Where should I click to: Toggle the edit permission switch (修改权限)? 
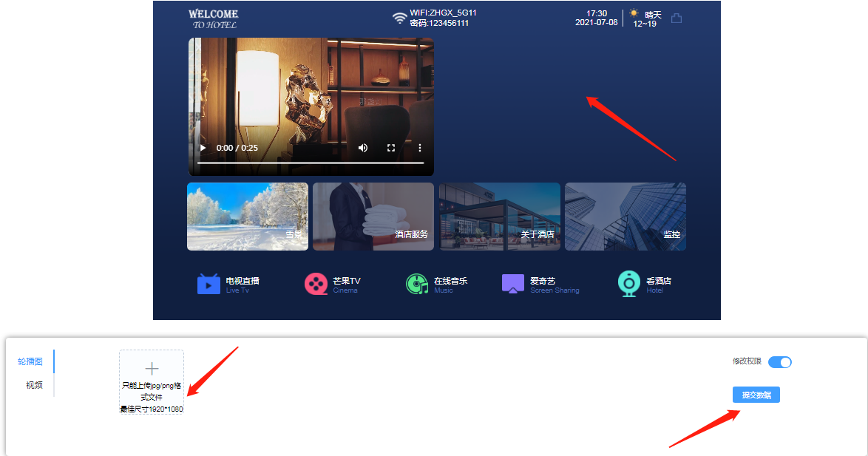[x=779, y=362]
